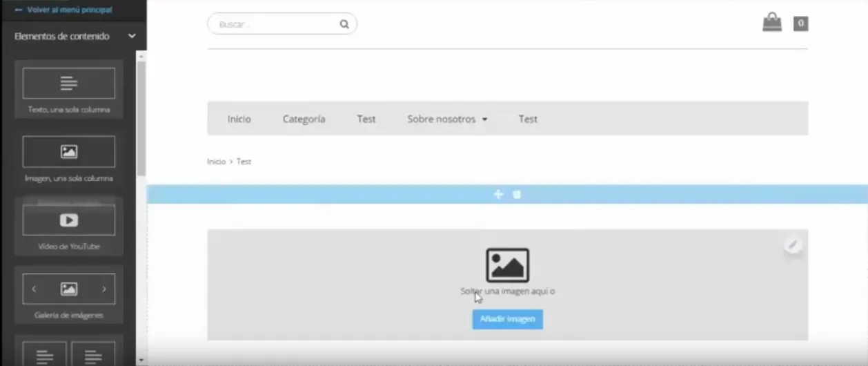Viewport: 868px width, 366px height.
Task: Go back via Volver al menú principal
Action: pyautogui.click(x=63, y=10)
